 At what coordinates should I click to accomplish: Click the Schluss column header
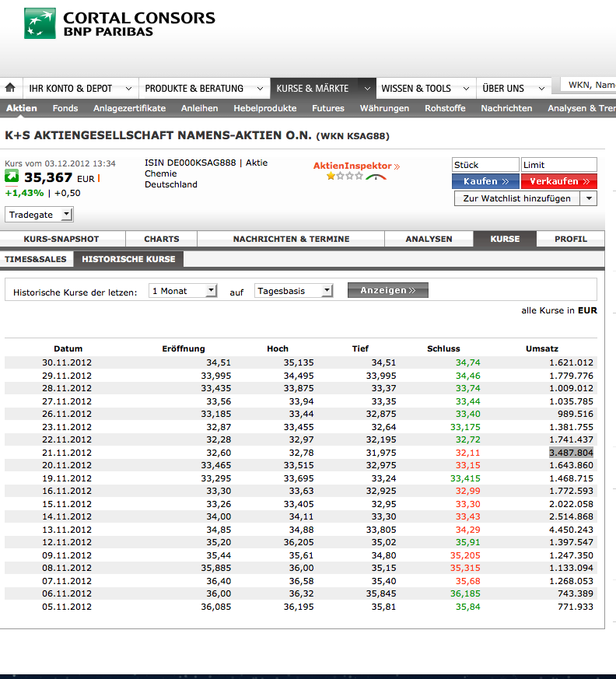pyautogui.click(x=443, y=348)
